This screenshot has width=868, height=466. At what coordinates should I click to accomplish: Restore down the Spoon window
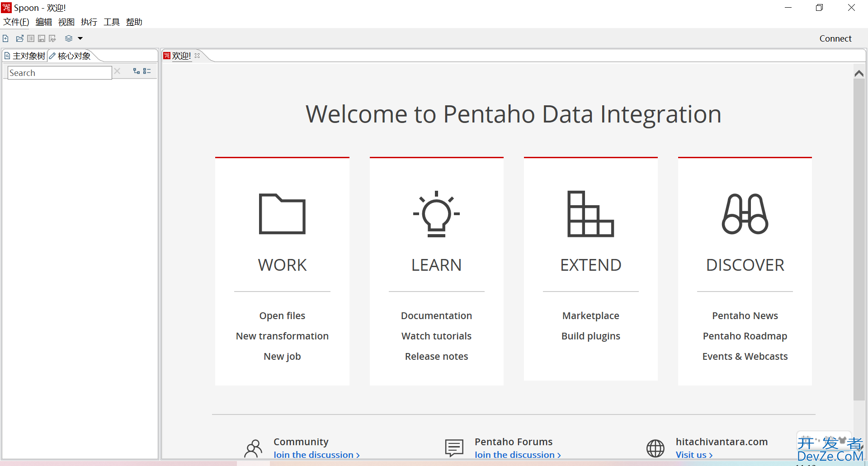coord(819,8)
